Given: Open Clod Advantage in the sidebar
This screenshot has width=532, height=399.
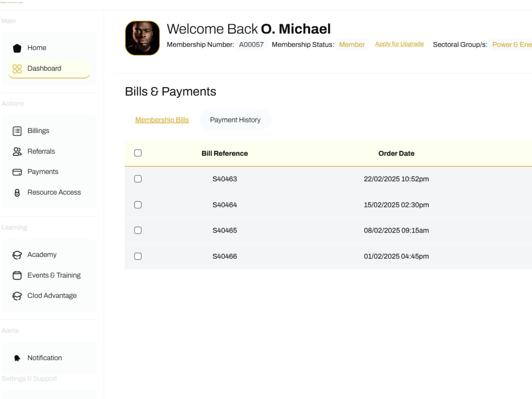Looking at the screenshot, I should (49, 296).
